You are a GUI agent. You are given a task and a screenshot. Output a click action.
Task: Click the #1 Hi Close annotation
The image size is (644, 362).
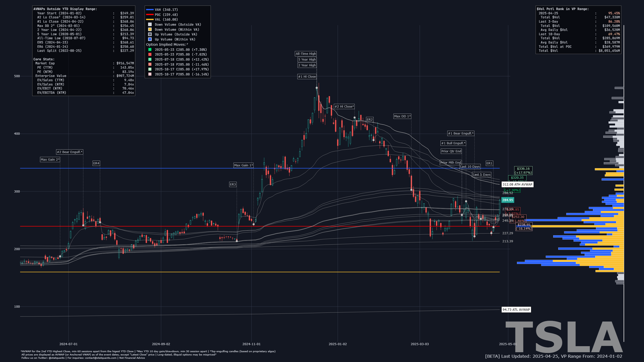click(x=307, y=76)
